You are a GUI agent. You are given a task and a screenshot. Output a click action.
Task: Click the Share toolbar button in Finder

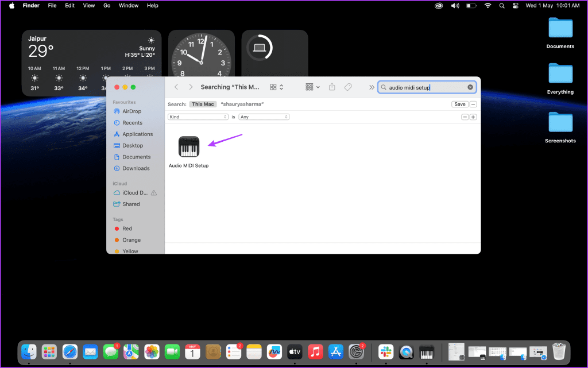pos(332,87)
